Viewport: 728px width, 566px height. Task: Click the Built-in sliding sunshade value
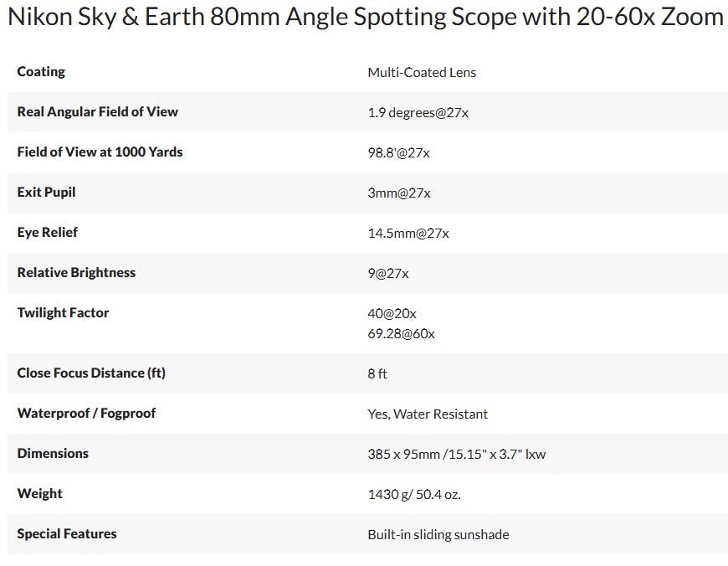click(438, 535)
